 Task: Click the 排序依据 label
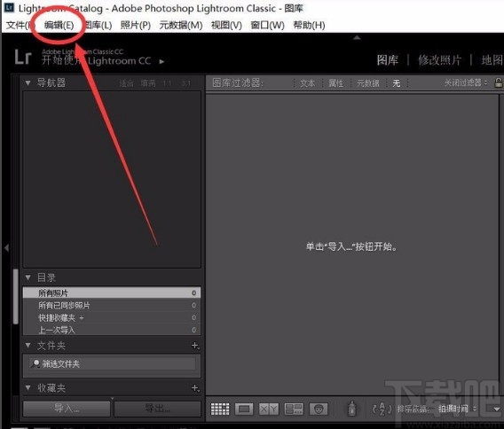(x=413, y=409)
